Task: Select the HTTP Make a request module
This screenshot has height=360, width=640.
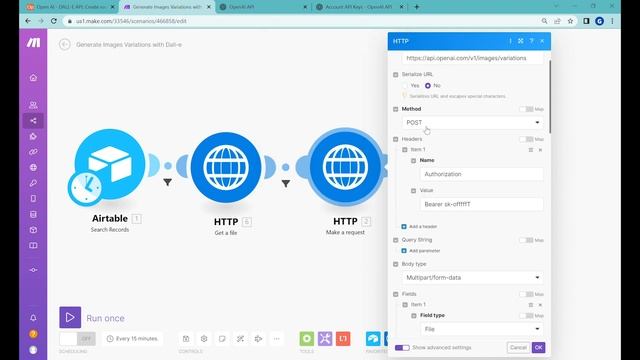Action: coord(345,167)
